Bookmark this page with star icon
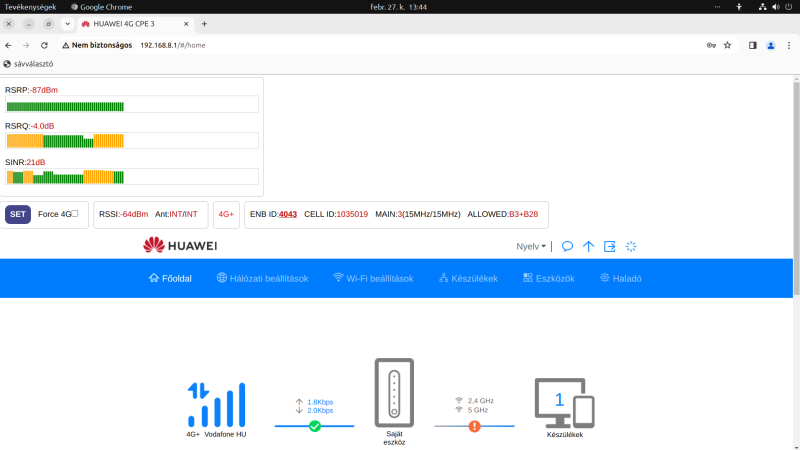This screenshot has height=450, width=800. 728,45
